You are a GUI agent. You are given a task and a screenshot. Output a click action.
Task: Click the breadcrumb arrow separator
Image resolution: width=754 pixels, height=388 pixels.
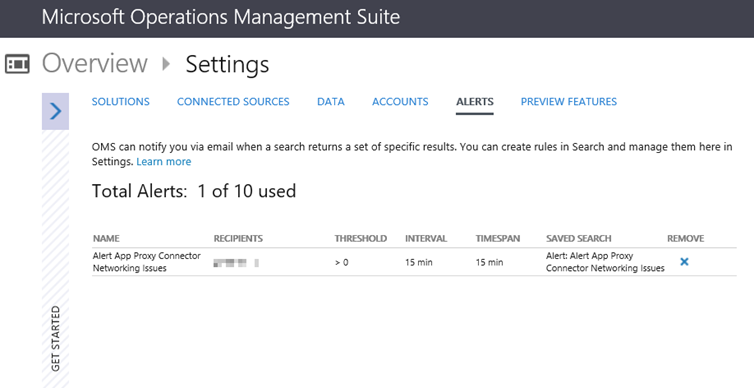(166, 63)
